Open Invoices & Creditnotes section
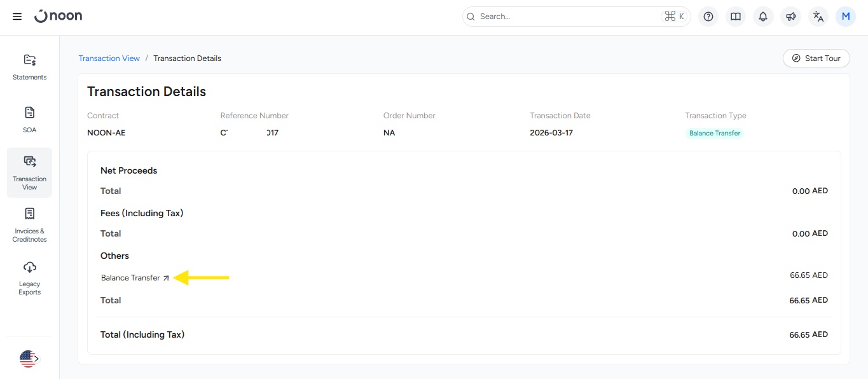Image resolution: width=868 pixels, height=379 pixels. coord(29,225)
